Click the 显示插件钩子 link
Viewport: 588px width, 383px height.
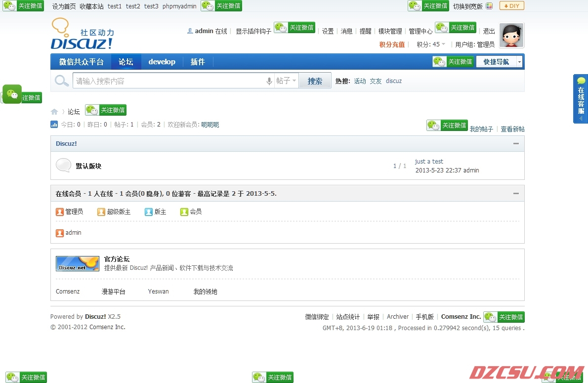coord(253,31)
